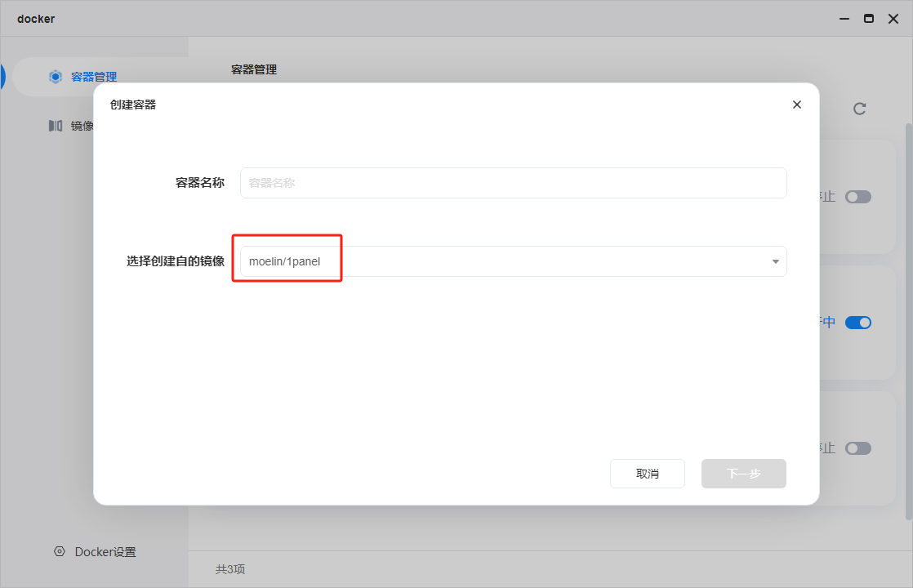Turn off the running container's blue switch
The width and height of the screenshot is (913, 588).
point(858,323)
